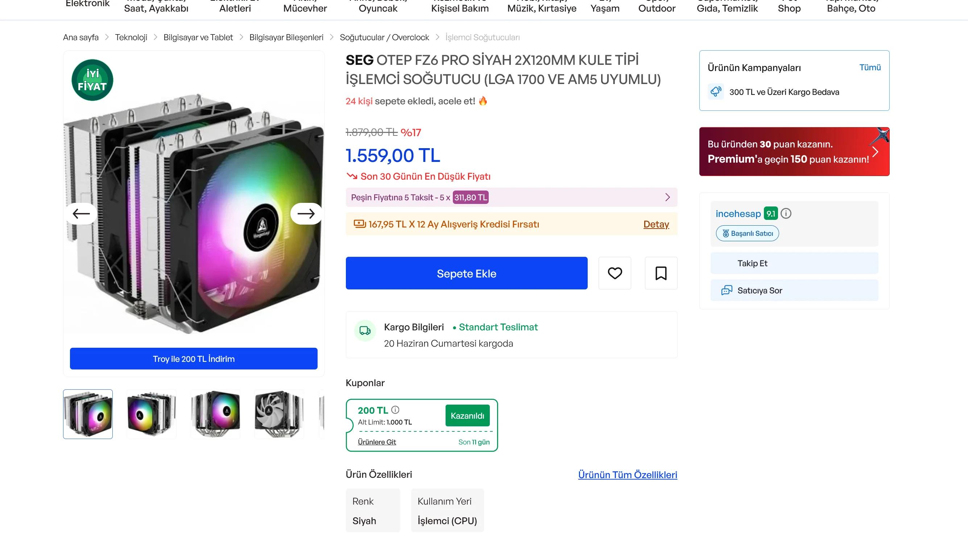Screen dimensions: 968x560
Task: Open info icon beside 200 TL coupon
Action: click(395, 410)
